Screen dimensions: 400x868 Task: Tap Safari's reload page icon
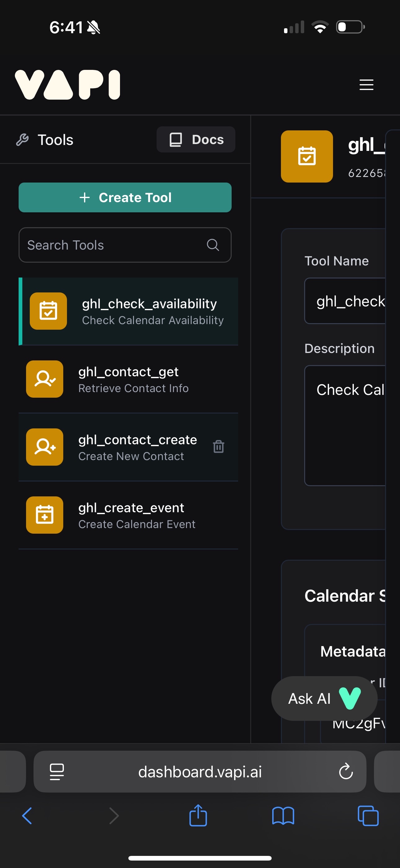[345, 771]
